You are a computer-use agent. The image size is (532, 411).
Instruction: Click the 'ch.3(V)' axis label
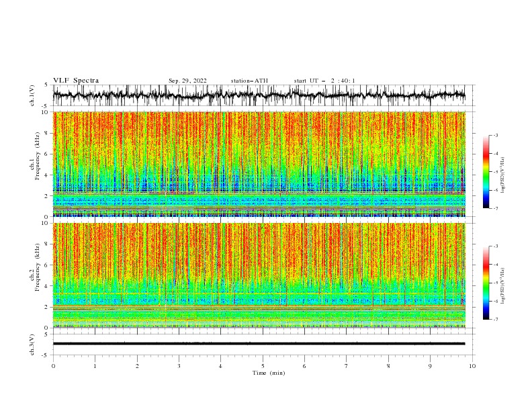(32, 345)
